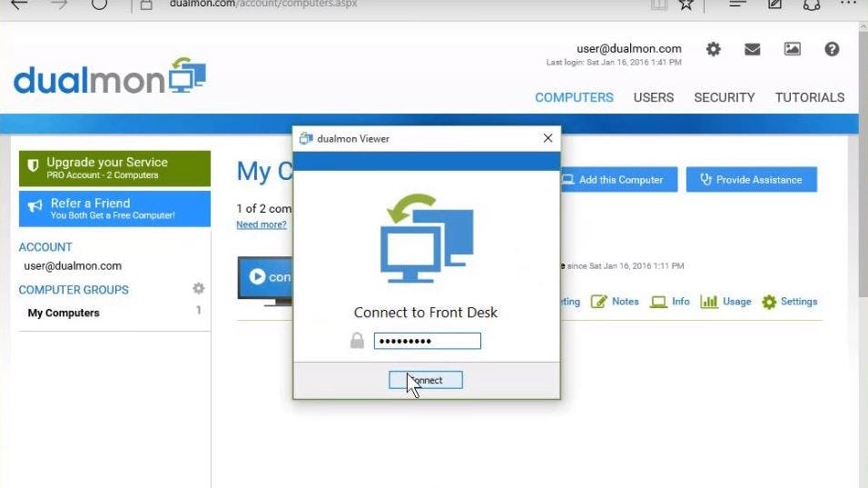Click the page vertical scrollbar
The image size is (868, 488).
coord(863,166)
